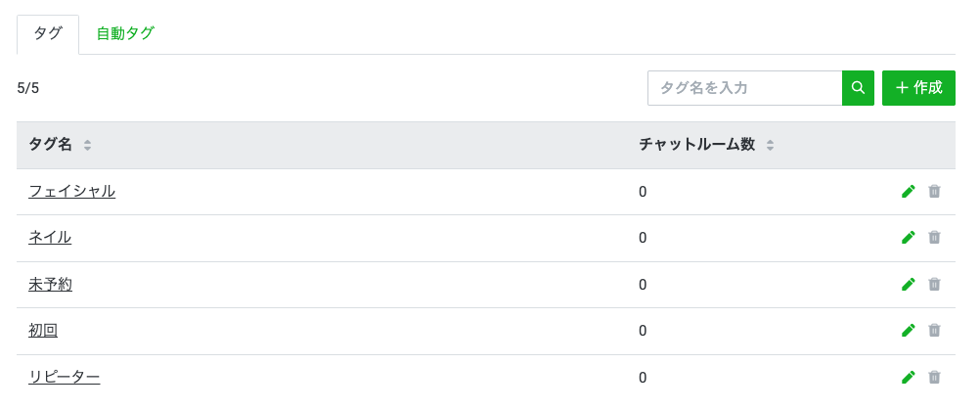Delete the リピーター tag with trash icon
The width and height of the screenshot is (980, 410).
tap(934, 378)
